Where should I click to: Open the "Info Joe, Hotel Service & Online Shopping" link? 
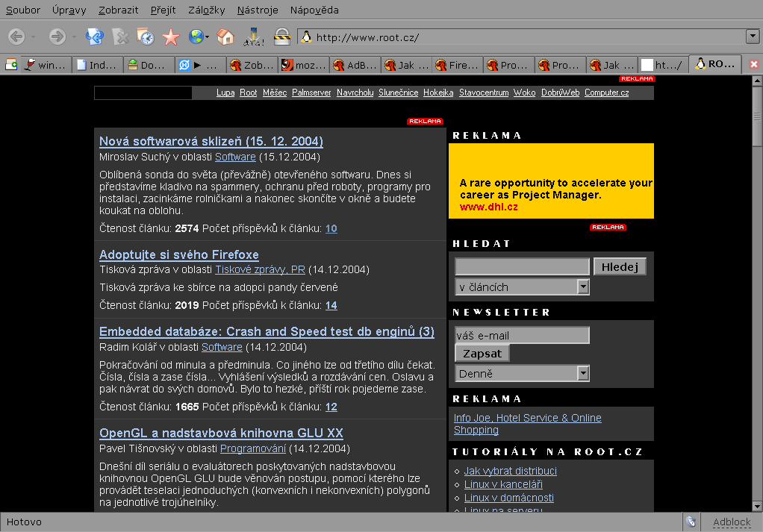coord(528,424)
